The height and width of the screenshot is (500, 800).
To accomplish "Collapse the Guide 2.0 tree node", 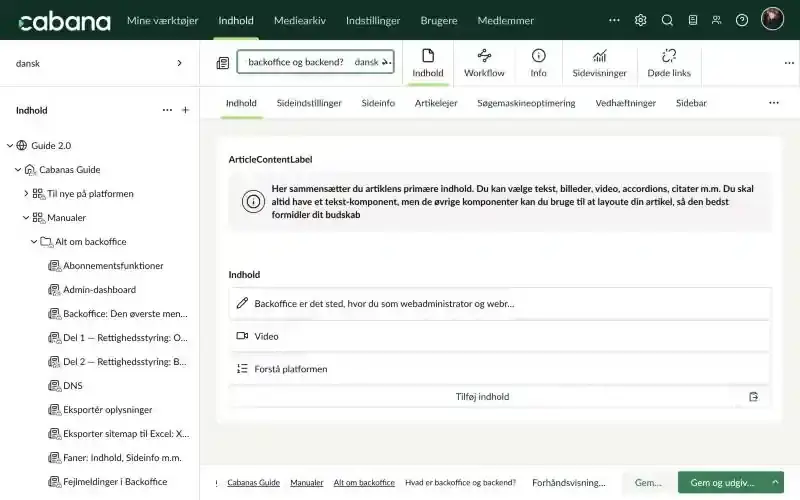I will click(10, 145).
